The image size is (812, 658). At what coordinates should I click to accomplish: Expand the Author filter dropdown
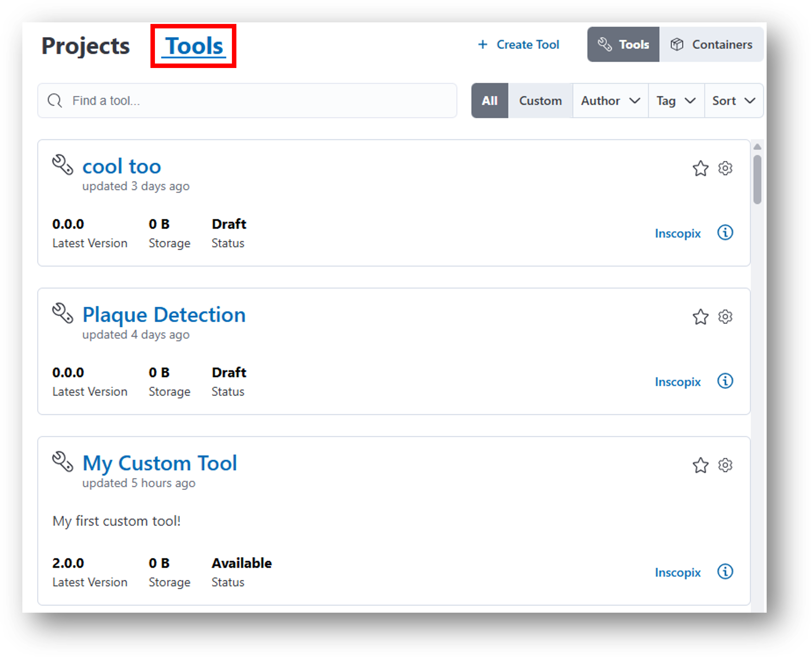coord(610,101)
